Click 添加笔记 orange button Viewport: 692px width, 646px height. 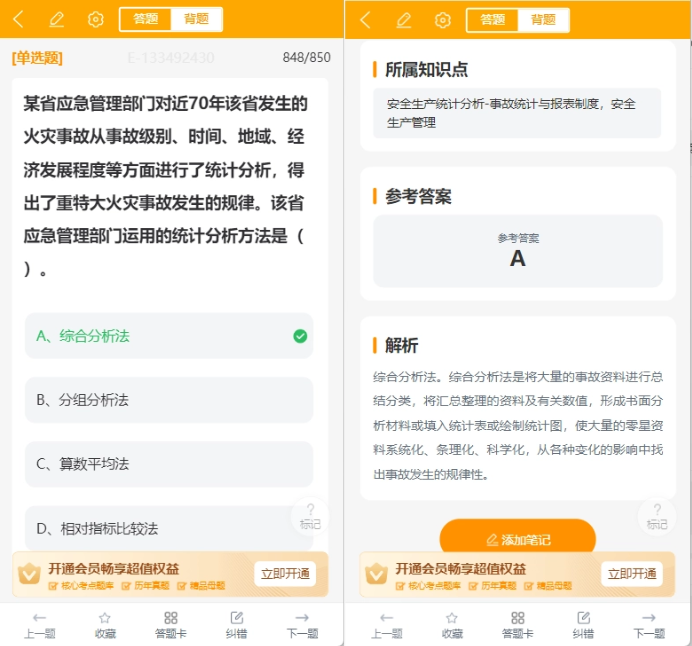click(518, 536)
